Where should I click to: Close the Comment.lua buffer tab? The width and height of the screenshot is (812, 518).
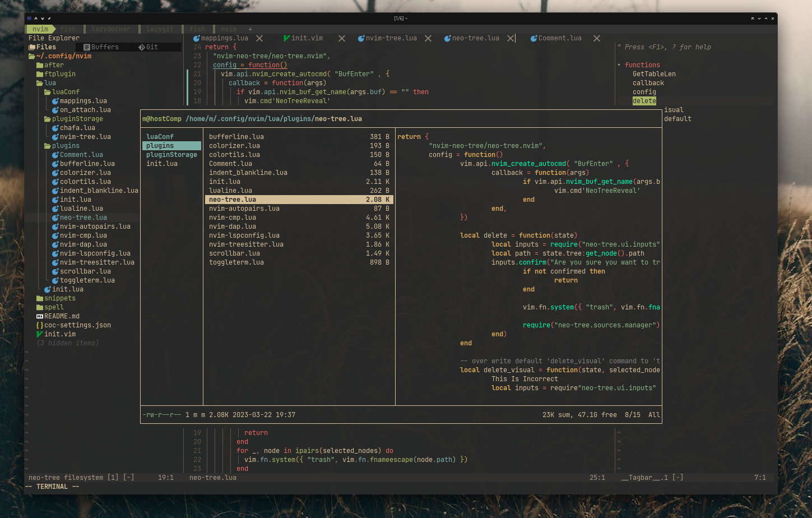(x=597, y=38)
